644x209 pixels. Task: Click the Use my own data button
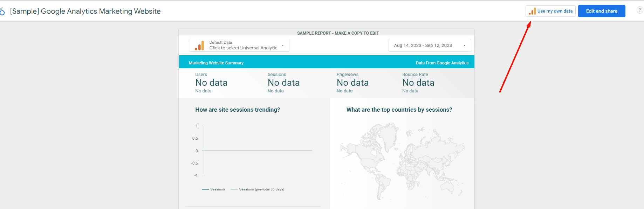pyautogui.click(x=550, y=11)
